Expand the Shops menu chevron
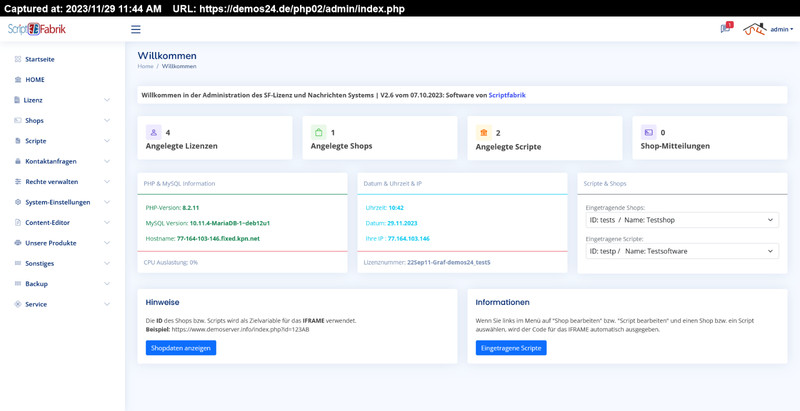800x411 pixels. 107,120
